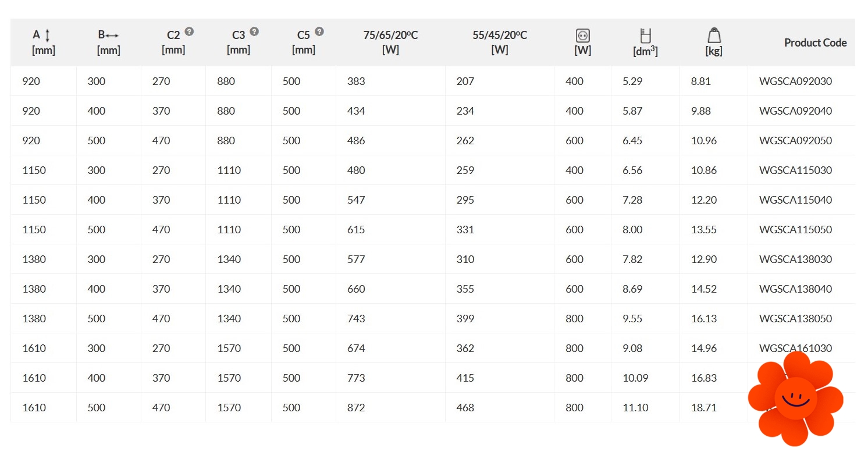Screen dimensions: 868x466
Task: Click the vertical height arrow icon
Action: [48, 35]
